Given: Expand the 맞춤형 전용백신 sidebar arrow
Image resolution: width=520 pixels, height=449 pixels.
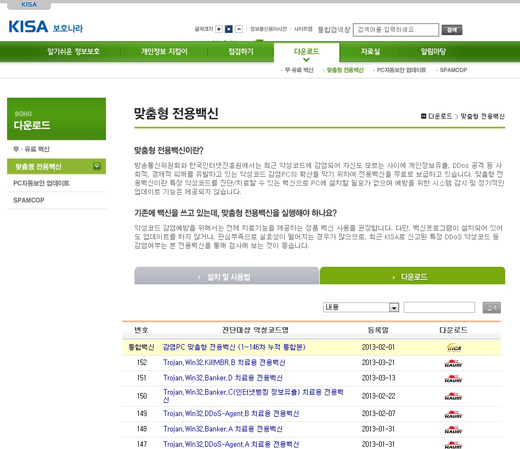Looking at the screenshot, I should pos(97,166).
